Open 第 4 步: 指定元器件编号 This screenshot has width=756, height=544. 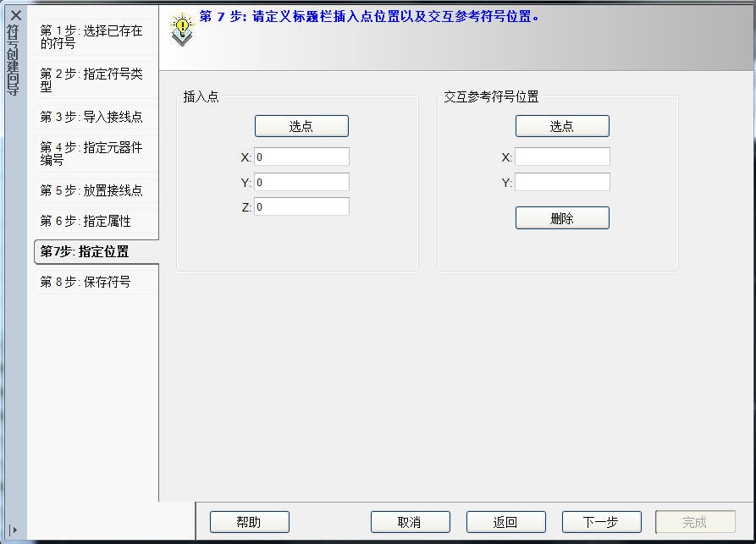pyautogui.click(x=96, y=154)
